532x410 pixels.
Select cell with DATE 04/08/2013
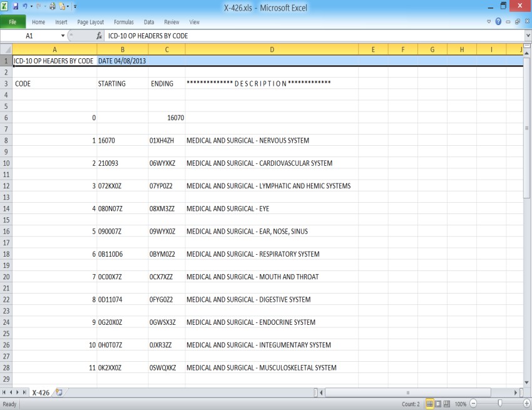coord(123,61)
